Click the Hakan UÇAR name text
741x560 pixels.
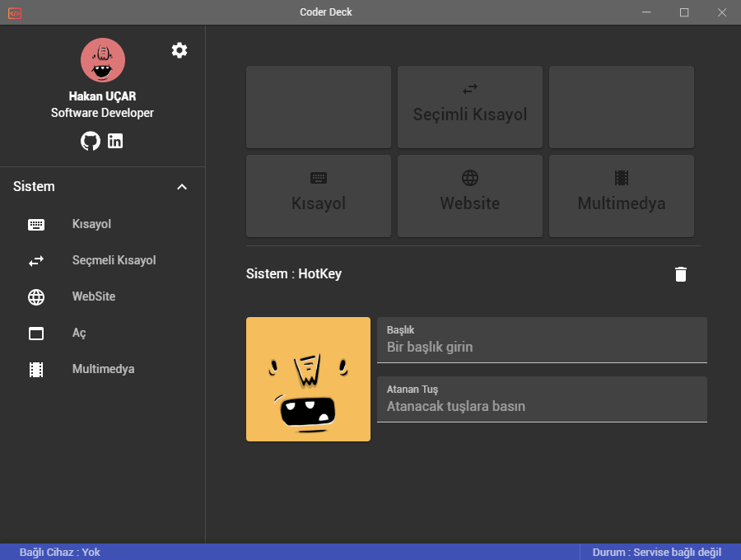[102, 96]
